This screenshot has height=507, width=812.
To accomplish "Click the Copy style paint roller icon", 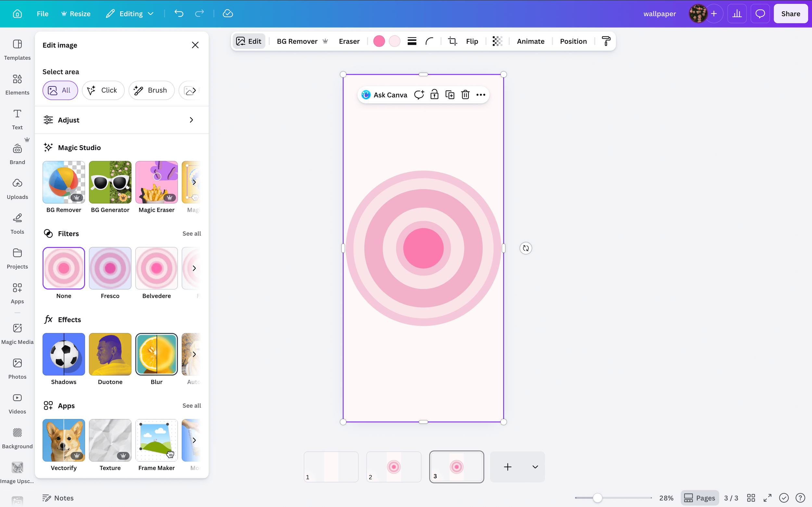I will (x=605, y=41).
